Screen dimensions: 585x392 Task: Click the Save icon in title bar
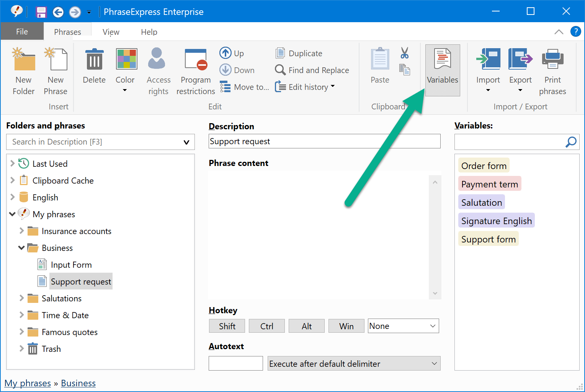click(x=41, y=12)
